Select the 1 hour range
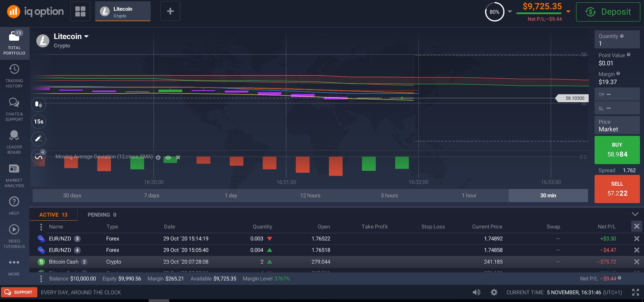Viewport: 644px width, 302px height. pyautogui.click(x=469, y=195)
